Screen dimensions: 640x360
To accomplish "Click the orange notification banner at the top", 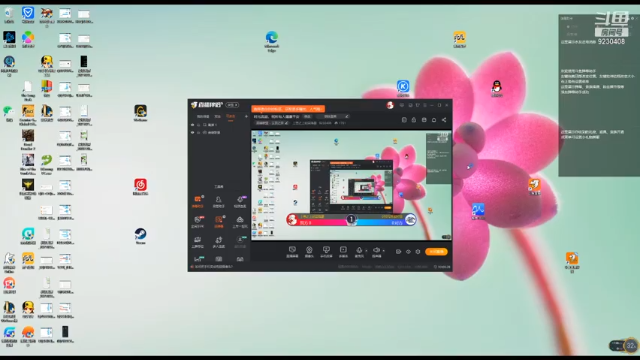I will click(288, 109).
